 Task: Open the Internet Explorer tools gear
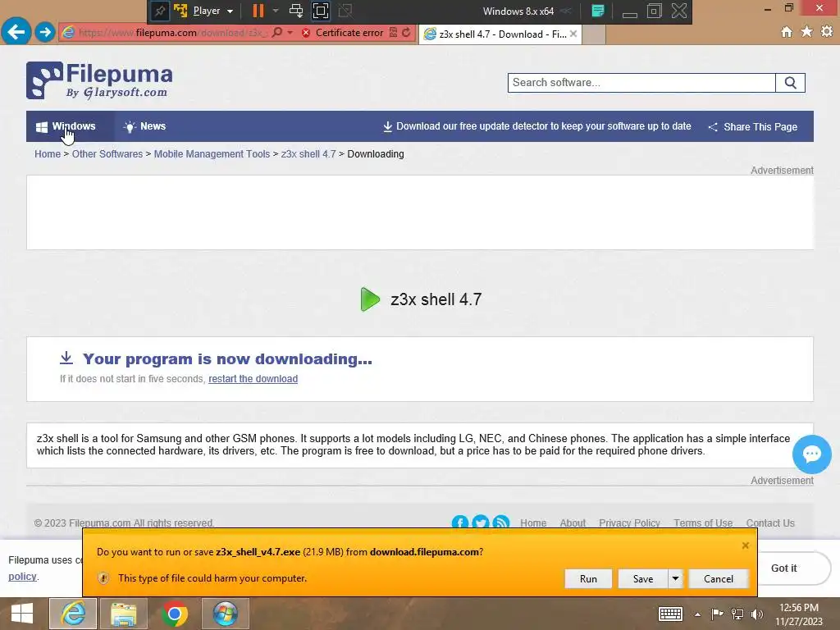[x=827, y=32]
